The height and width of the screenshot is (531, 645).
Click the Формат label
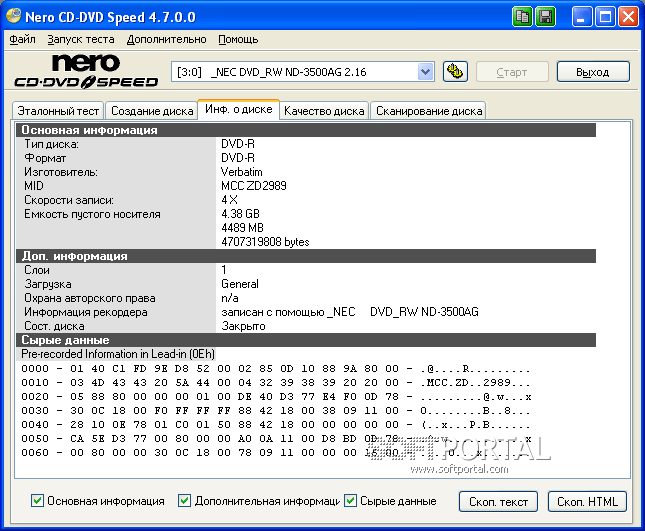pyautogui.click(x=45, y=158)
